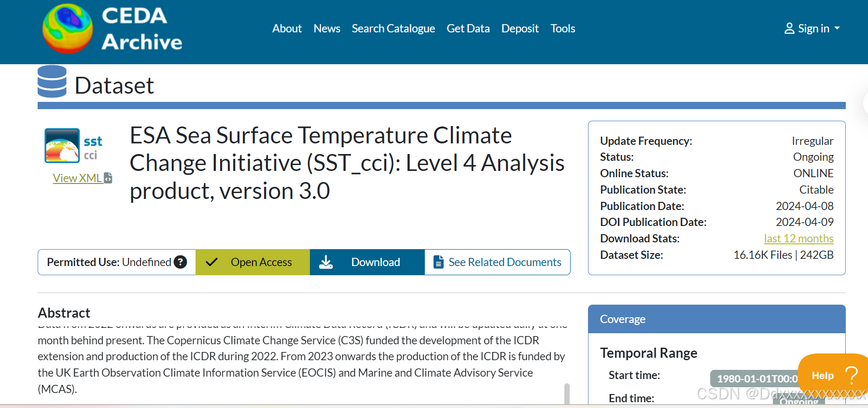Click the Download button

[367, 262]
